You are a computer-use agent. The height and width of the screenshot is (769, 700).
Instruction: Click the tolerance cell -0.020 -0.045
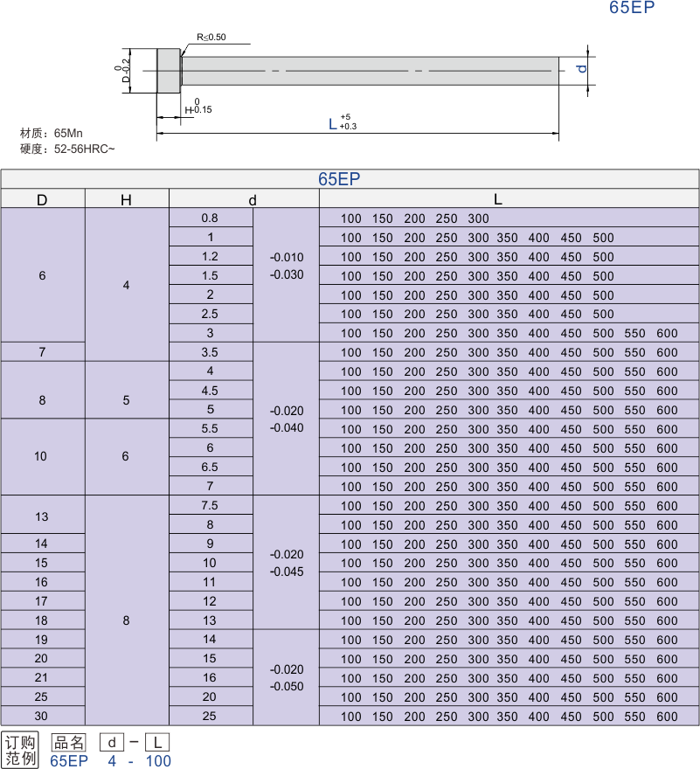pyautogui.click(x=287, y=563)
